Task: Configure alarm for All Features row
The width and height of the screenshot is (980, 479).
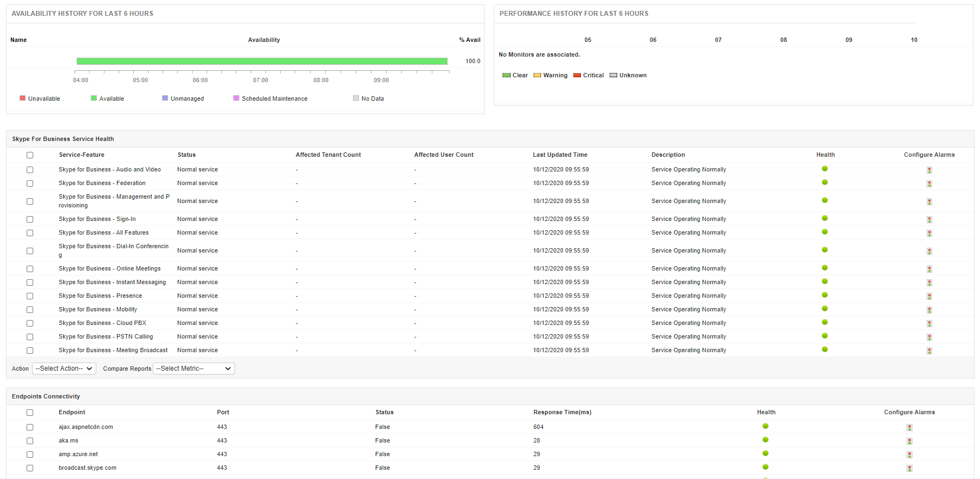Action: tap(929, 233)
